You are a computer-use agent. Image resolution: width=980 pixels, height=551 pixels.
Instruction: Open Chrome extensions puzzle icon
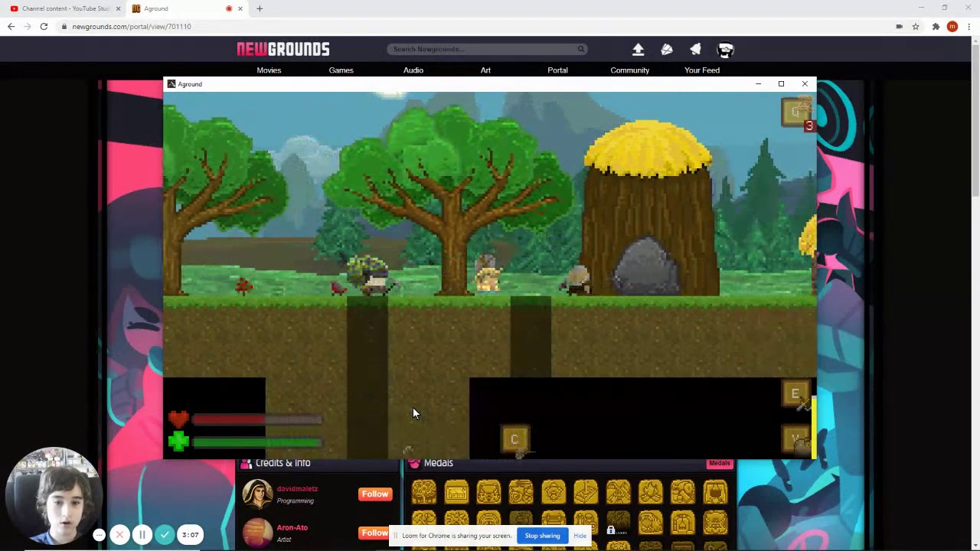coord(936,26)
